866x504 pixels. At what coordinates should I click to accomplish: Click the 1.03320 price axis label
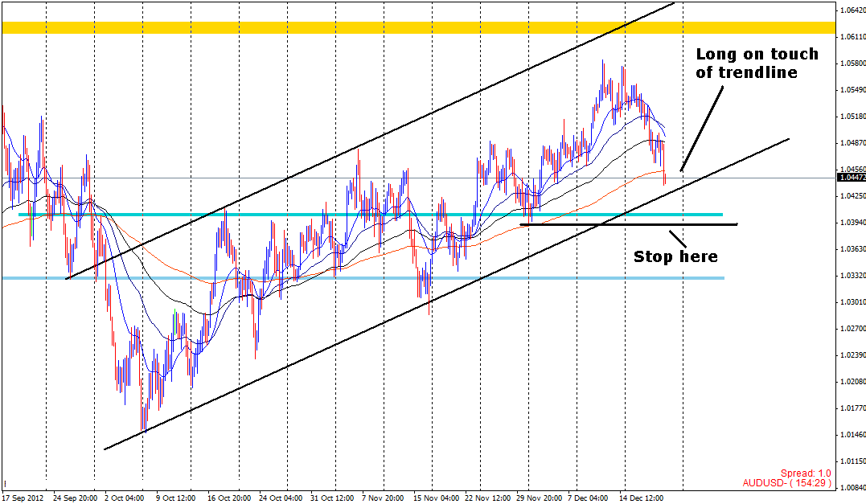pos(853,275)
